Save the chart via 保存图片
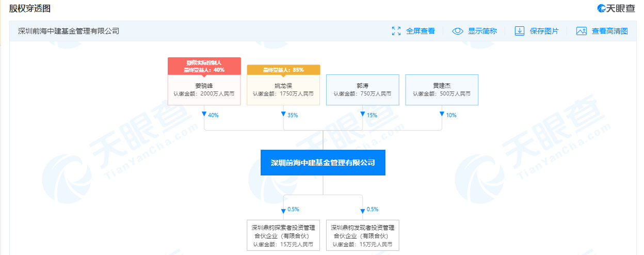This screenshot has width=644, height=255. tap(544, 31)
